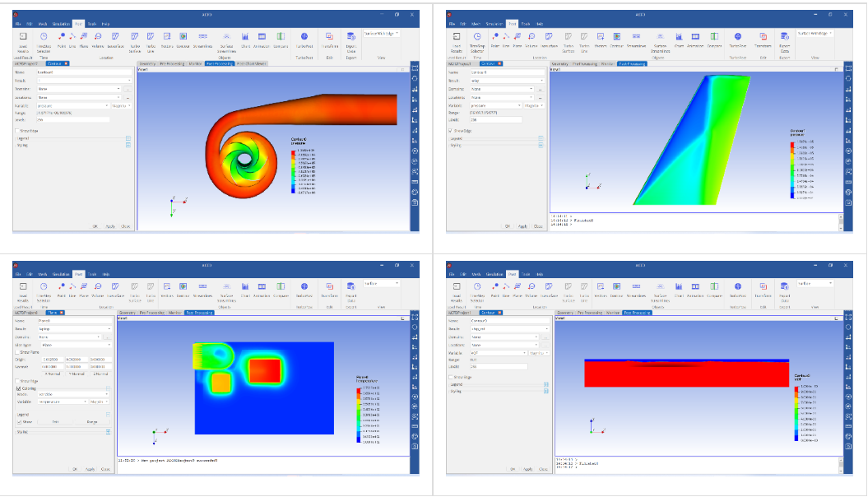
Task: Click Streamlines icon in top-left window
Action: [202, 36]
